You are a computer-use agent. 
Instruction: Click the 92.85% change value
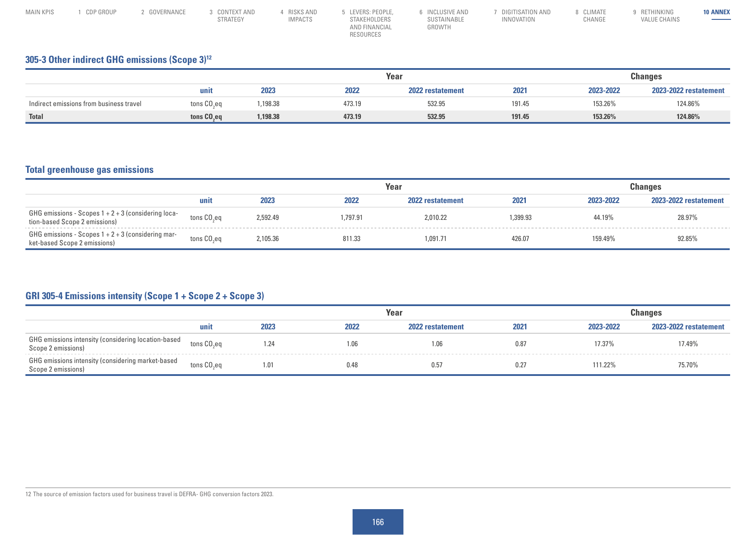687,238
